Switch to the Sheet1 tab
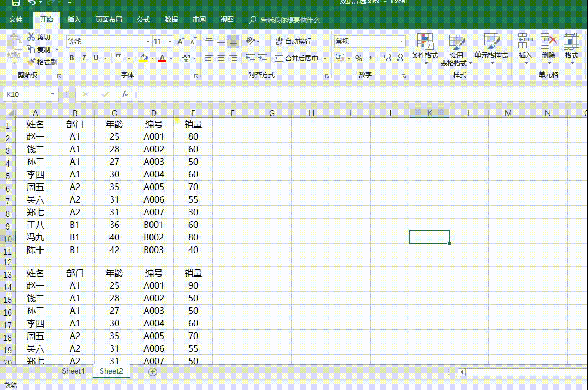This screenshot has height=390, width=588. [73, 371]
